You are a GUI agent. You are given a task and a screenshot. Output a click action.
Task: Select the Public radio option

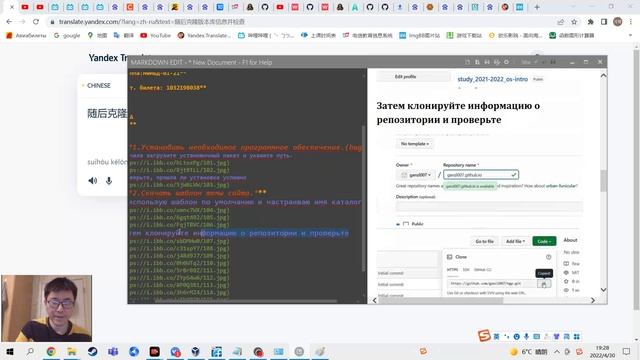(x=398, y=224)
